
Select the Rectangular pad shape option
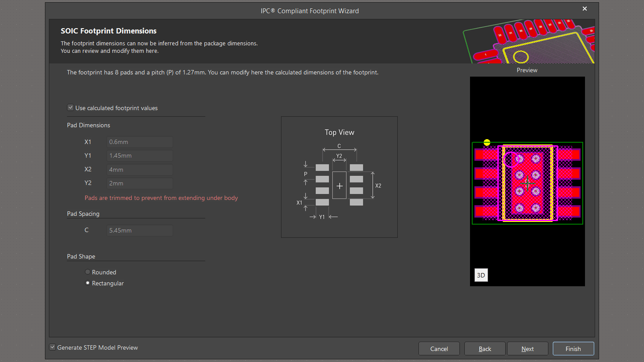click(88, 283)
